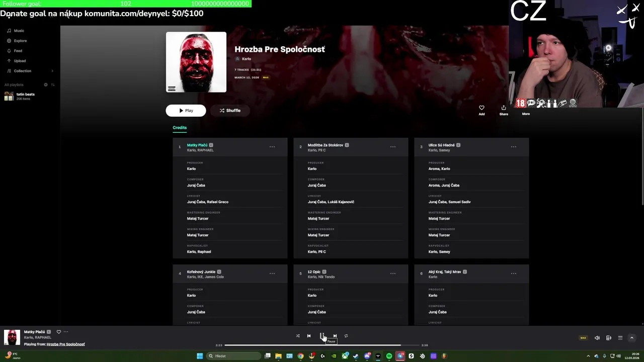Click Kofeínový Junkie track title
The height and width of the screenshot is (362, 644).
point(201,271)
